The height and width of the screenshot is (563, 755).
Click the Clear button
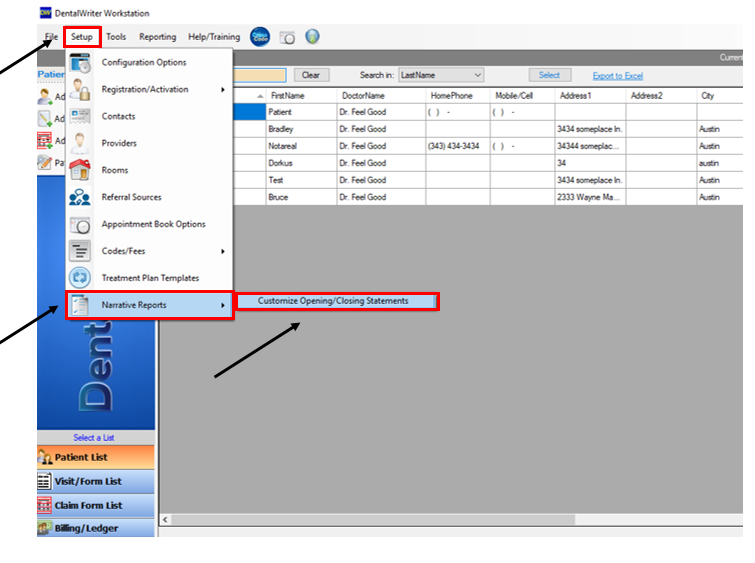point(311,75)
